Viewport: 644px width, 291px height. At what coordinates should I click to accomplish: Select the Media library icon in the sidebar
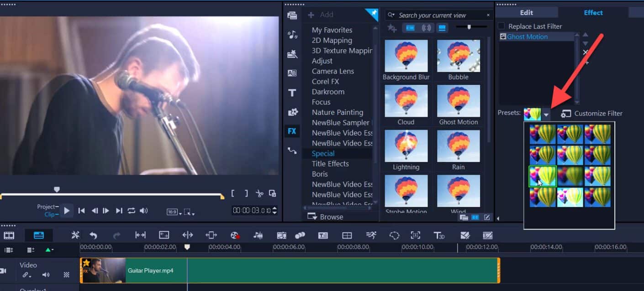pos(292,15)
